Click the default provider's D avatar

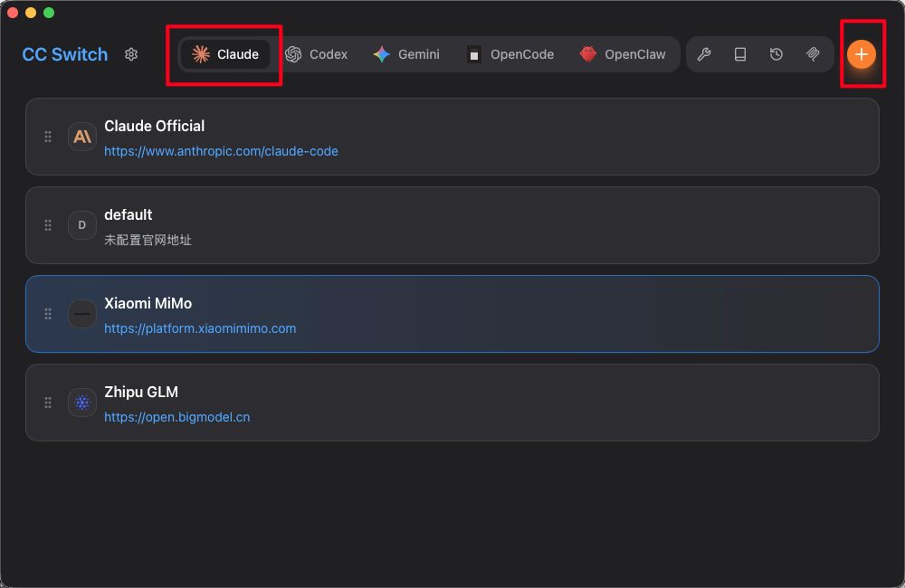pos(82,225)
